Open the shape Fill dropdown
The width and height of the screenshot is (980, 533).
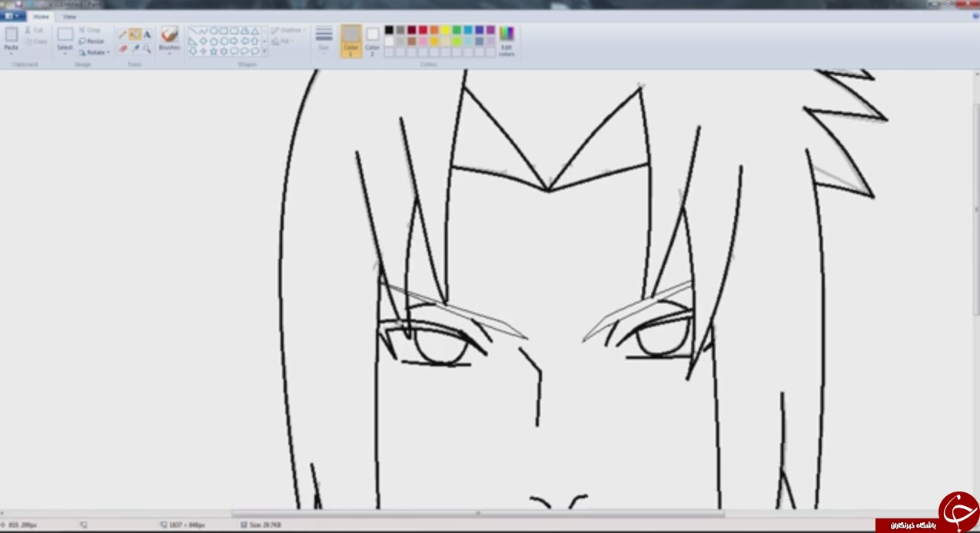click(x=281, y=41)
